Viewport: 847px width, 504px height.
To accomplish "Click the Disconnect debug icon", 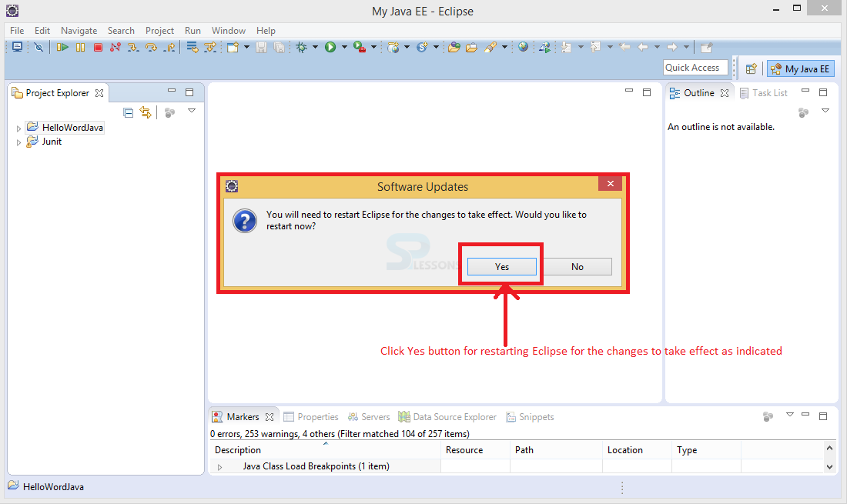I will pyautogui.click(x=115, y=48).
